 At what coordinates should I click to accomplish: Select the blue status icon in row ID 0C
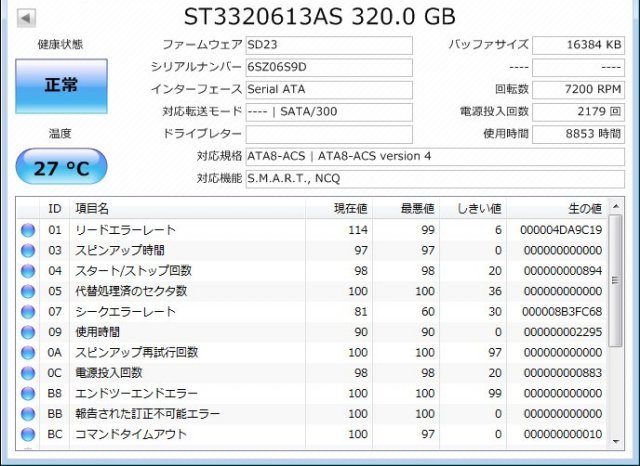click(x=28, y=373)
